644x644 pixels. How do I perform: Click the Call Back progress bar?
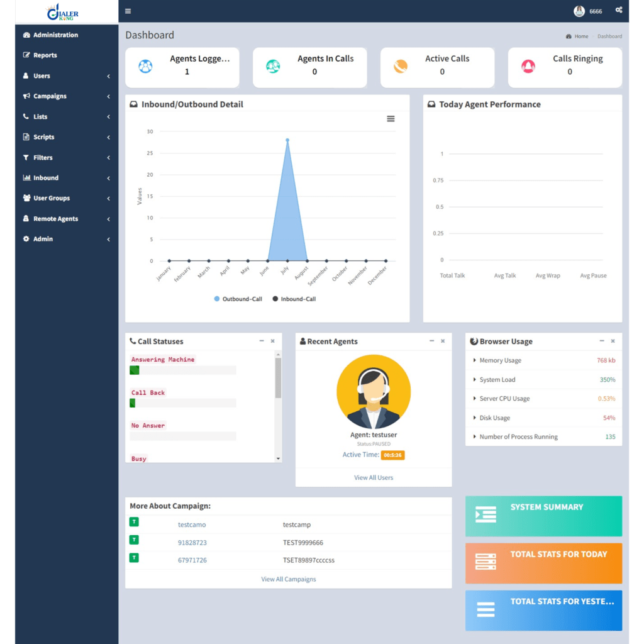183,403
